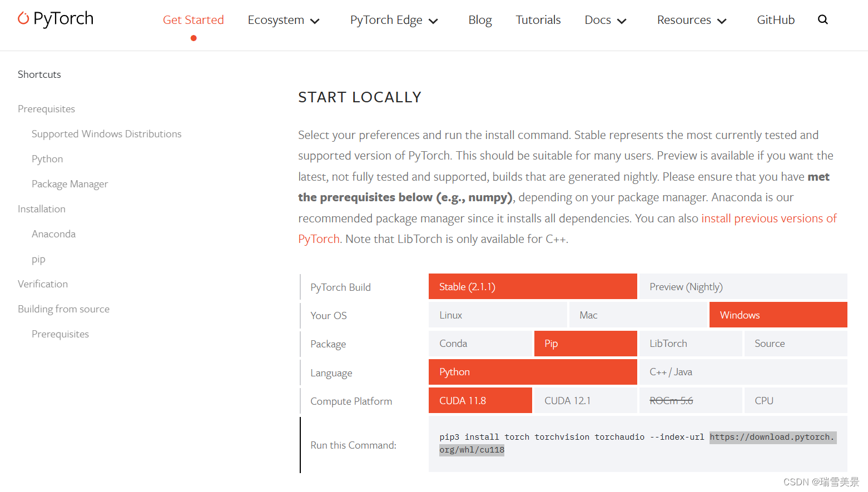The height and width of the screenshot is (492, 868).
Task: Choose Windows as your OS
Action: click(778, 315)
